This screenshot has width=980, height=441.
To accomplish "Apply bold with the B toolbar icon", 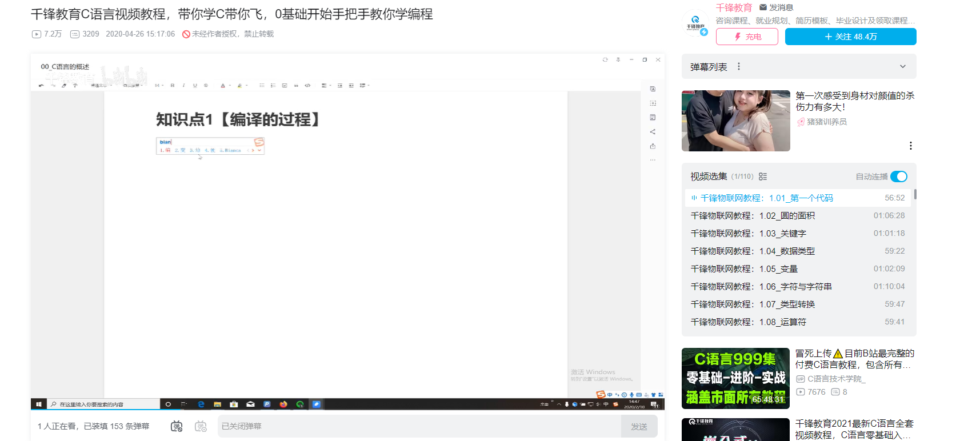I will click(x=173, y=86).
